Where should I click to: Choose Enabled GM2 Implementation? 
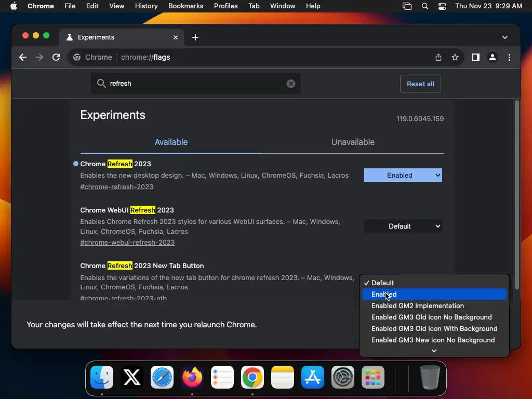(434, 305)
